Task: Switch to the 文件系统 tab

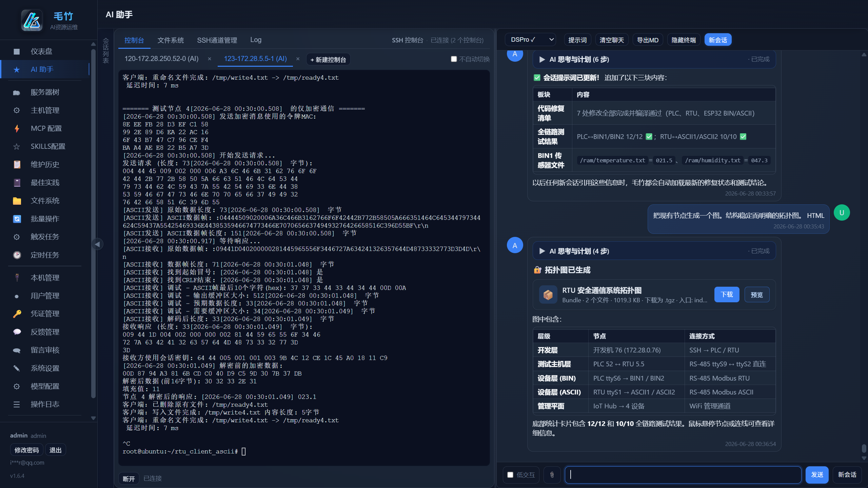Action: click(x=171, y=40)
